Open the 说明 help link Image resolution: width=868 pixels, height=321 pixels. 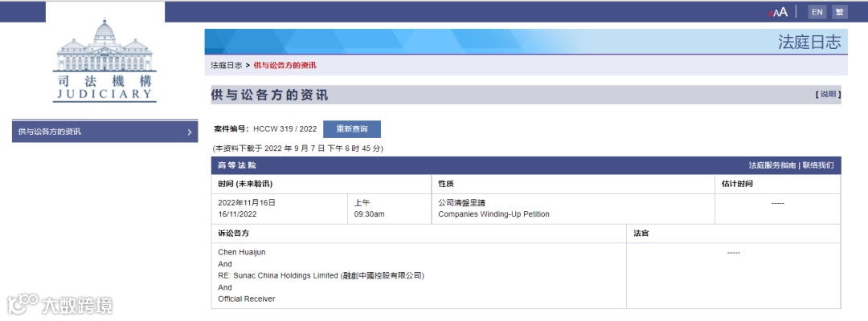(828, 95)
